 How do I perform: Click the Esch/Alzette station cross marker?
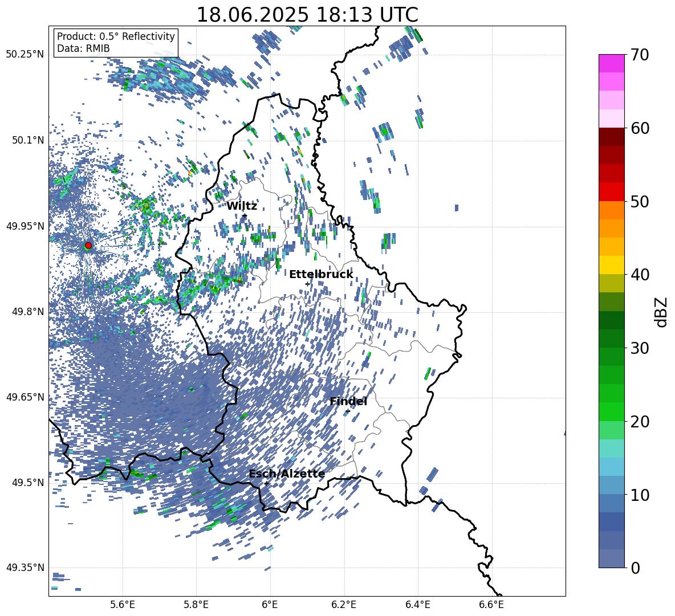(x=266, y=483)
